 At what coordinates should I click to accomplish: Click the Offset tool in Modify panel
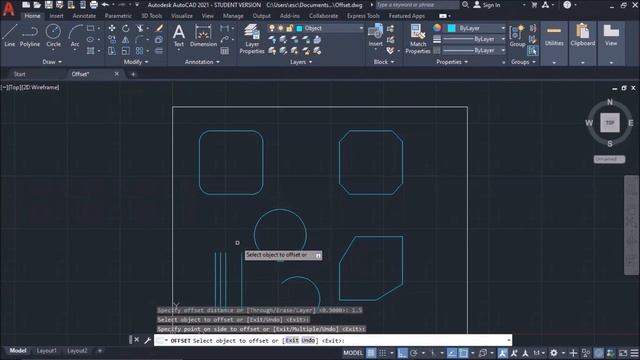(159, 51)
